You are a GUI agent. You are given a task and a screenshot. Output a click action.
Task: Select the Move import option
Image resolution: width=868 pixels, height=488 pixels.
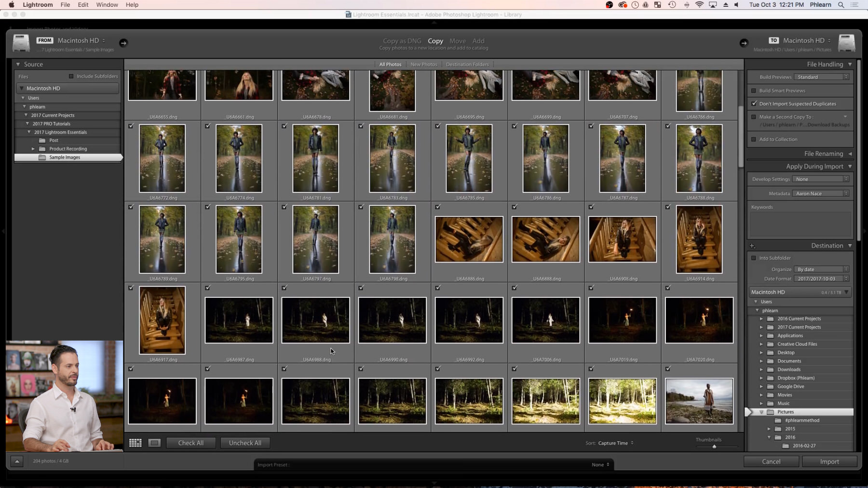coord(457,41)
